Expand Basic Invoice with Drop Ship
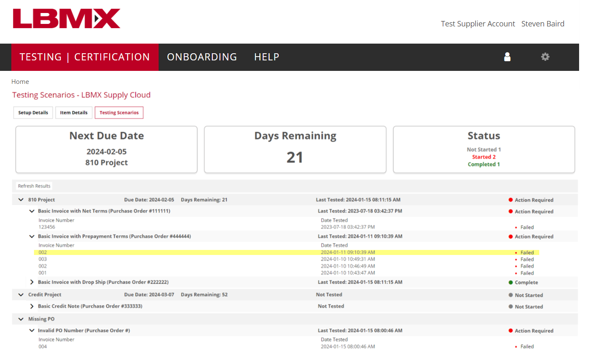This screenshot has height=364, width=590. point(31,282)
